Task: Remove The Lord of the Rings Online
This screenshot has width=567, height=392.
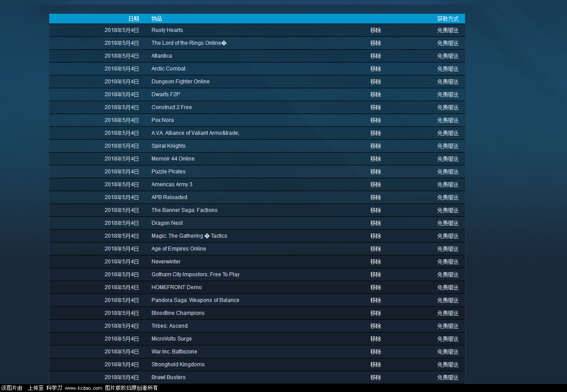Action: tap(375, 43)
